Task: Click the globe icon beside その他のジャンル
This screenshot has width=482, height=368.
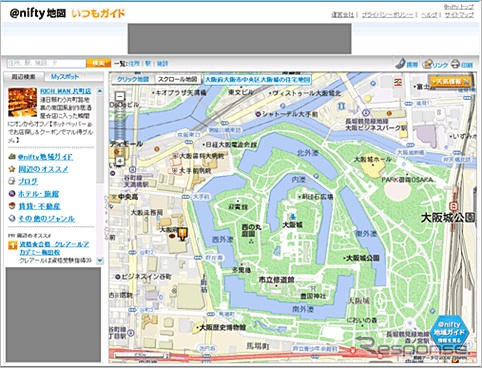Action: pyautogui.click(x=12, y=218)
